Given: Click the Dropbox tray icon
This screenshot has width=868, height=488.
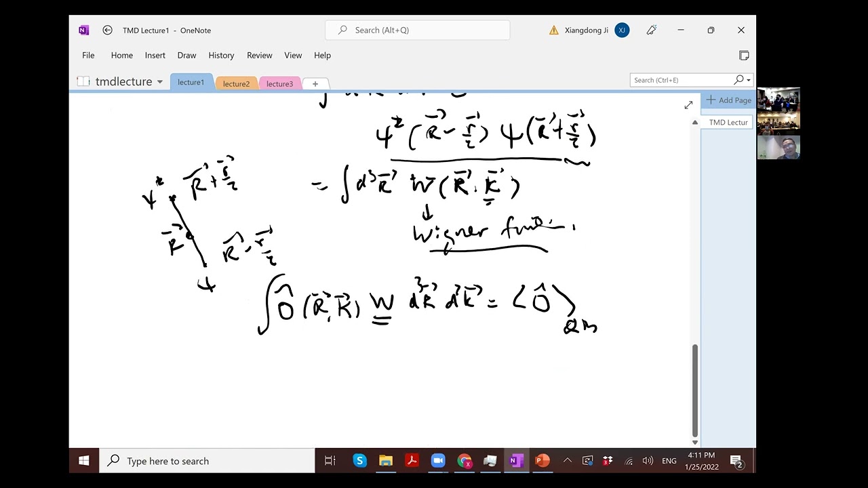Looking at the screenshot, I should pos(608,461).
